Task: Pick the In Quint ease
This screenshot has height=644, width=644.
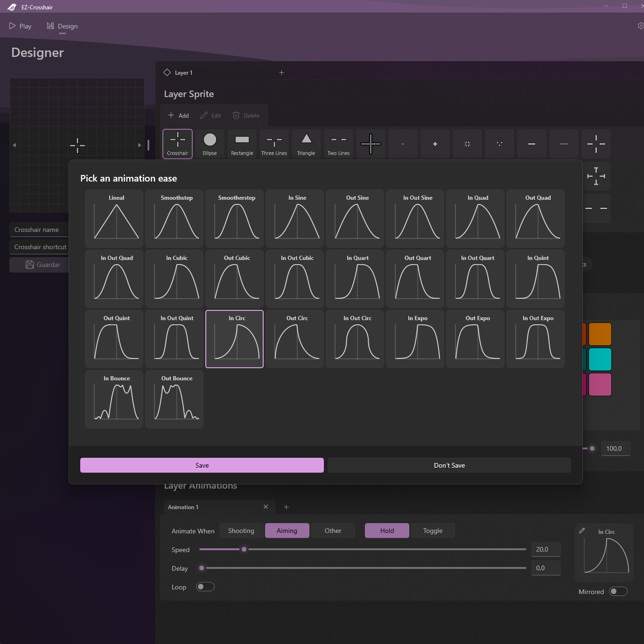Action: [x=535, y=279]
